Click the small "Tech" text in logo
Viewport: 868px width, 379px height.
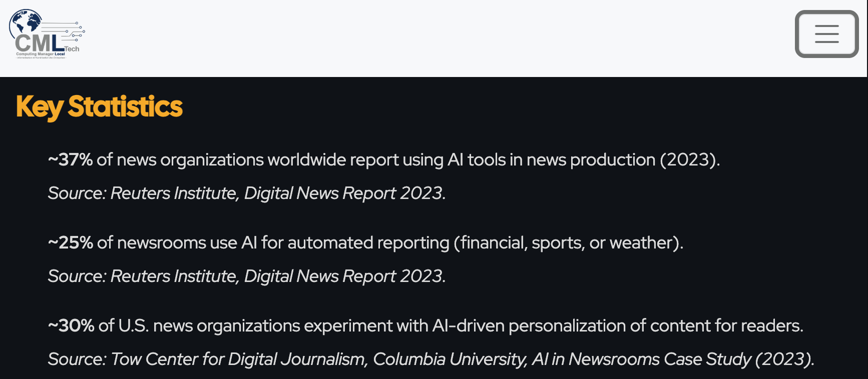(72, 49)
